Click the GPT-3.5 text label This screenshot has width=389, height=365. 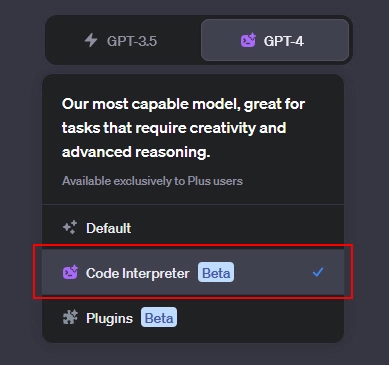[132, 41]
